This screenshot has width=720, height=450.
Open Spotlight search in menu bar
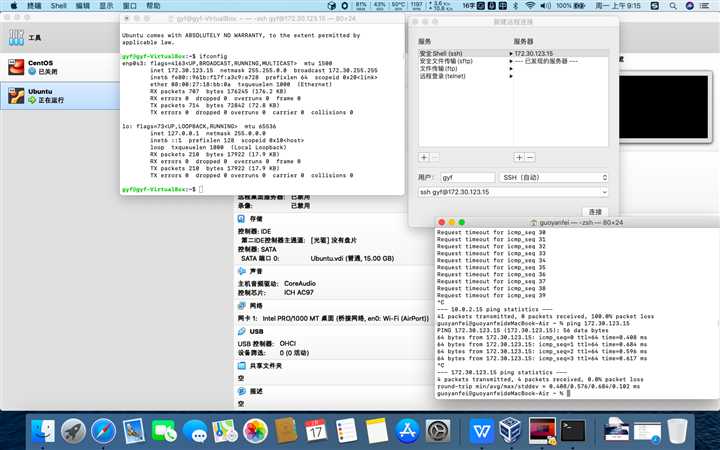673,6
